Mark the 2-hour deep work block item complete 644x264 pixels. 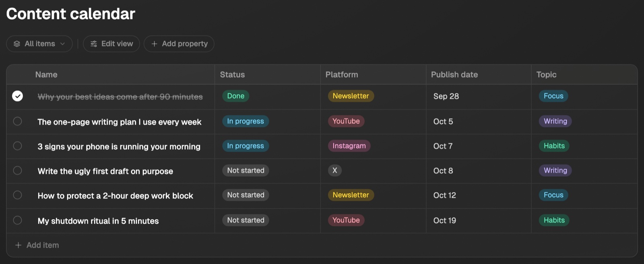click(x=17, y=195)
